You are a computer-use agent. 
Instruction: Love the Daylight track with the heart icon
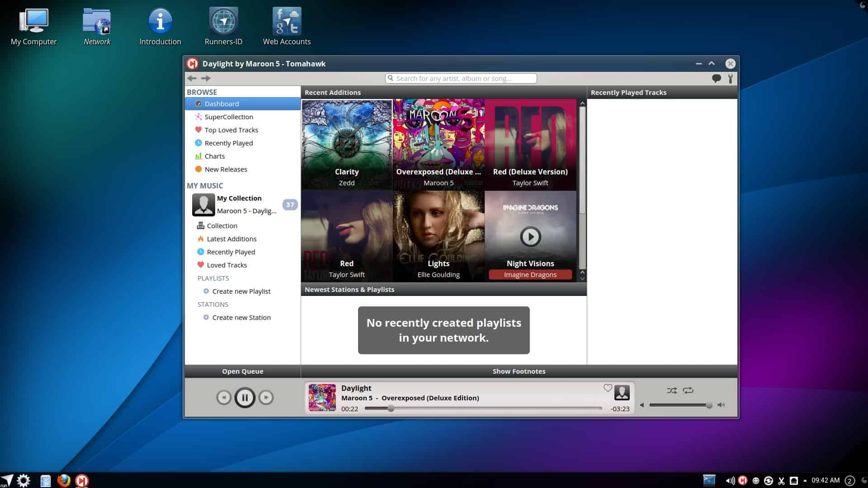click(608, 388)
